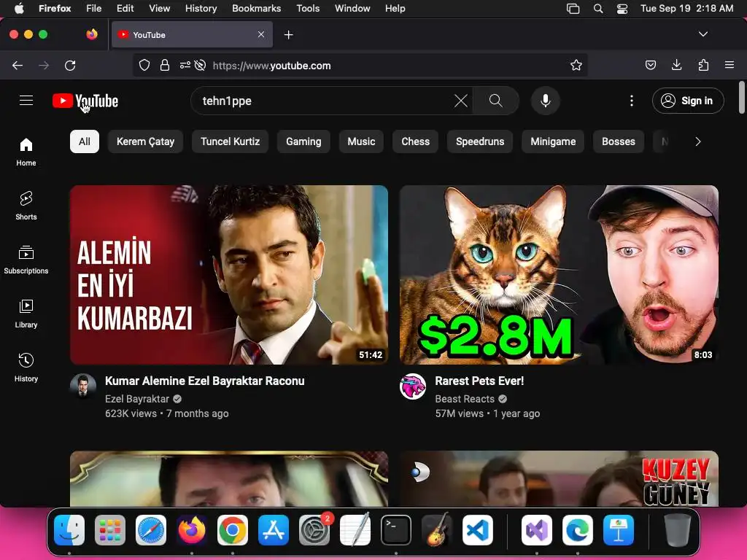
Task: Open Firefox extensions puzzle icon
Action: 703,65
